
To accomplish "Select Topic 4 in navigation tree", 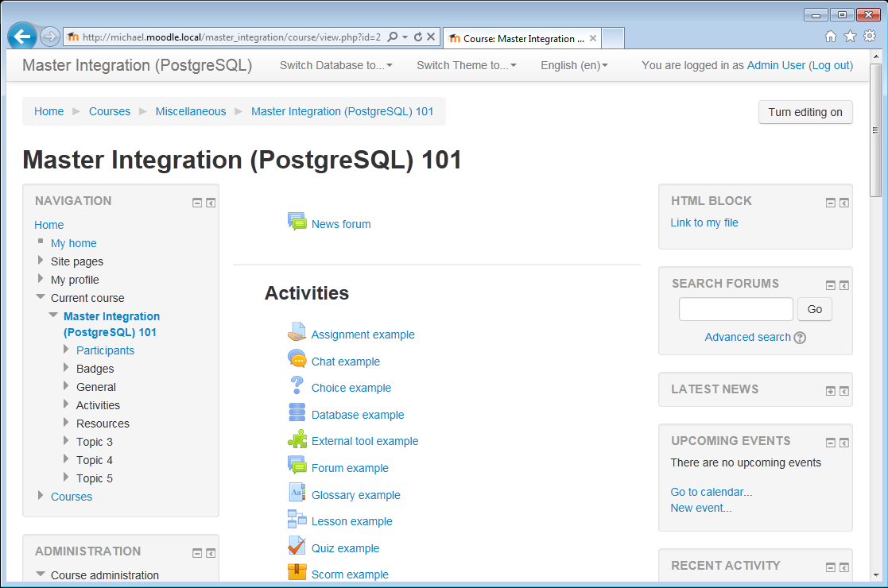I will 94,460.
